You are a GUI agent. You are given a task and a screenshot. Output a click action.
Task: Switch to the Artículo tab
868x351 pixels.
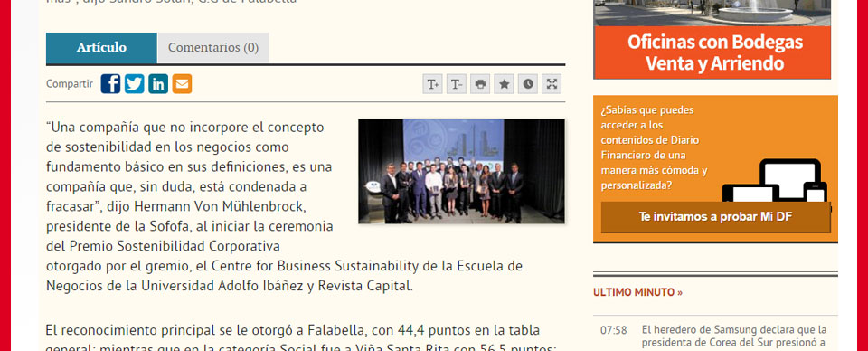click(x=101, y=48)
